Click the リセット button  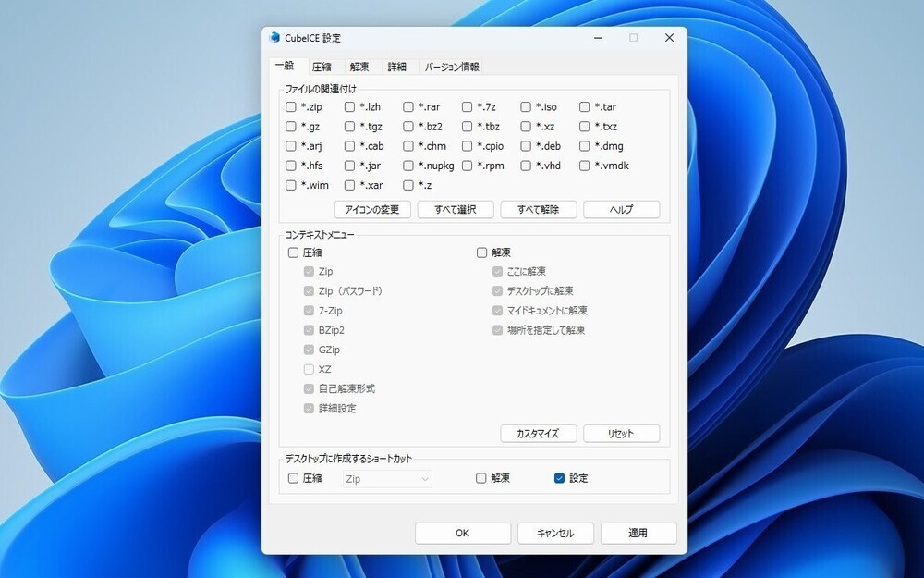(x=622, y=434)
